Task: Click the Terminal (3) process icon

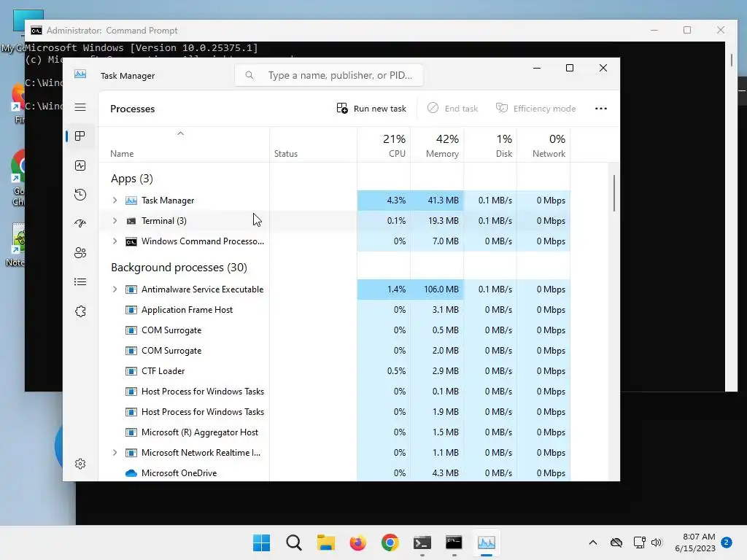Action: click(x=131, y=221)
